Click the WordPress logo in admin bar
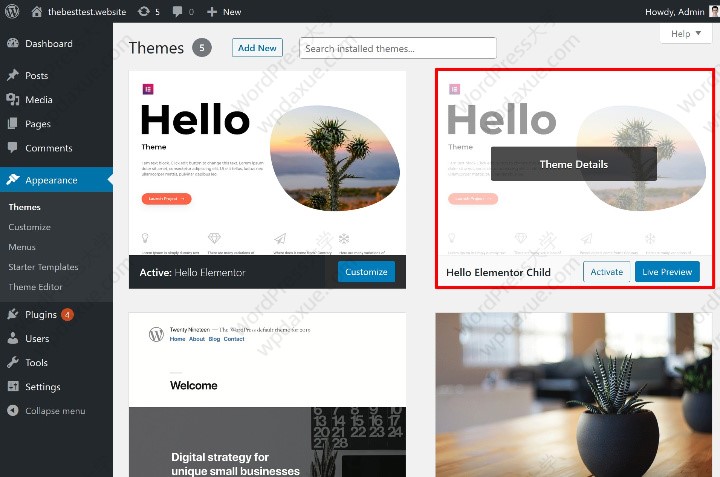The height and width of the screenshot is (477, 720). (x=12, y=11)
